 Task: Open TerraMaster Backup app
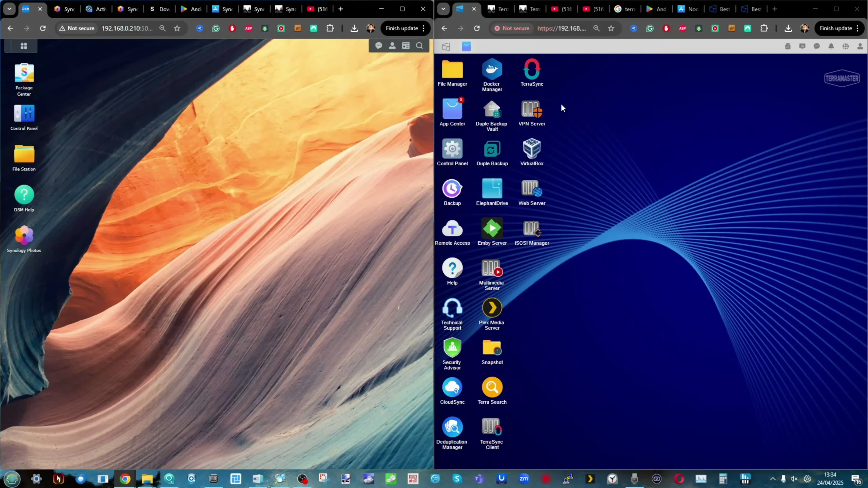[452, 192]
